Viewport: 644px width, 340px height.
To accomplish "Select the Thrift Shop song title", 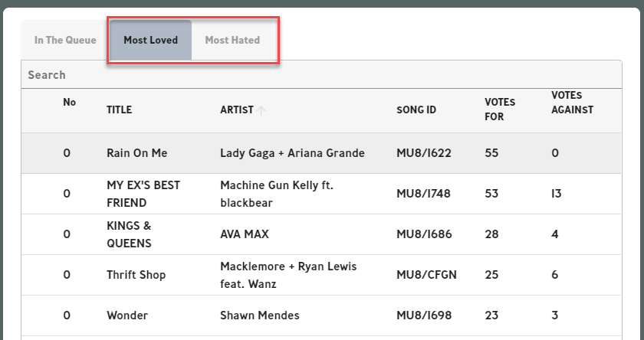I will (136, 275).
